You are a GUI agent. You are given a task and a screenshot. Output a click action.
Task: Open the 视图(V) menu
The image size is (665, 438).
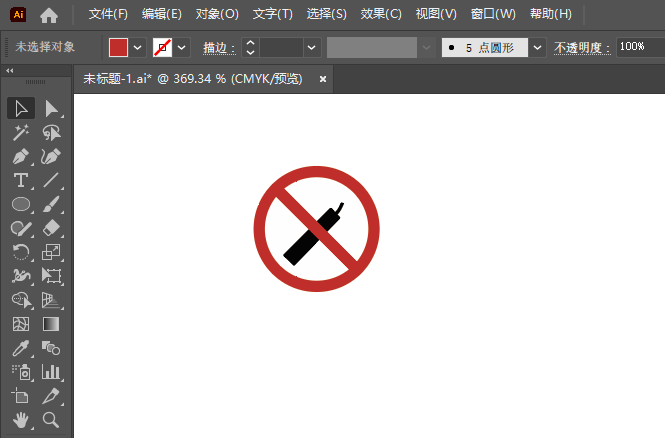point(436,14)
